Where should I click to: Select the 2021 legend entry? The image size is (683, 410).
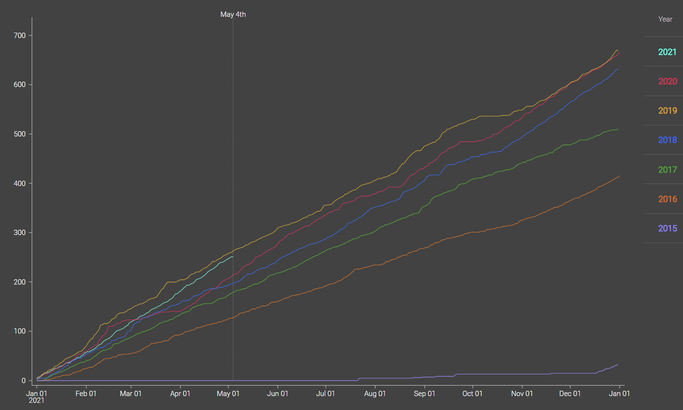pyautogui.click(x=667, y=52)
